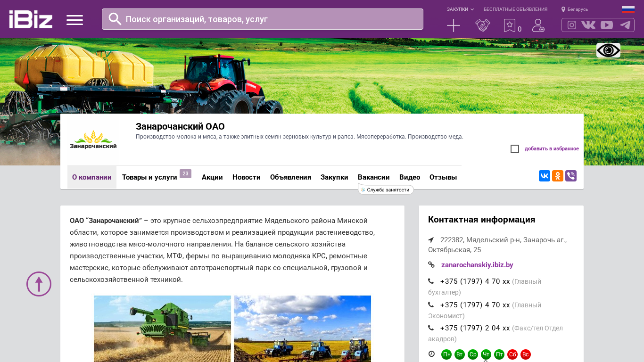The image size is (644, 362).
Task: Click the plus add icon in header
Action: click(x=454, y=25)
